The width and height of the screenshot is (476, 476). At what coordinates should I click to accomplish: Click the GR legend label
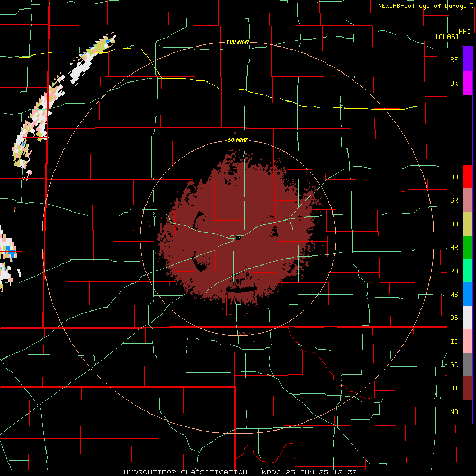tap(454, 200)
